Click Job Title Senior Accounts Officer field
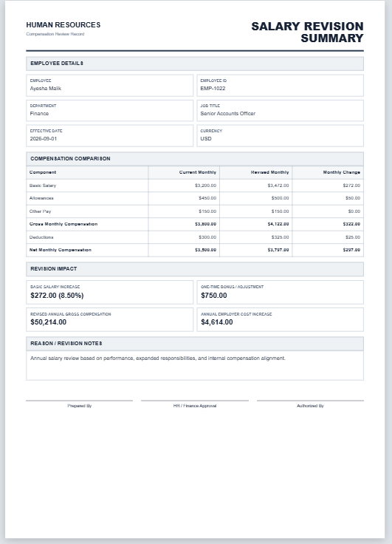The height and width of the screenshot is (544, 392). [280, 111]
